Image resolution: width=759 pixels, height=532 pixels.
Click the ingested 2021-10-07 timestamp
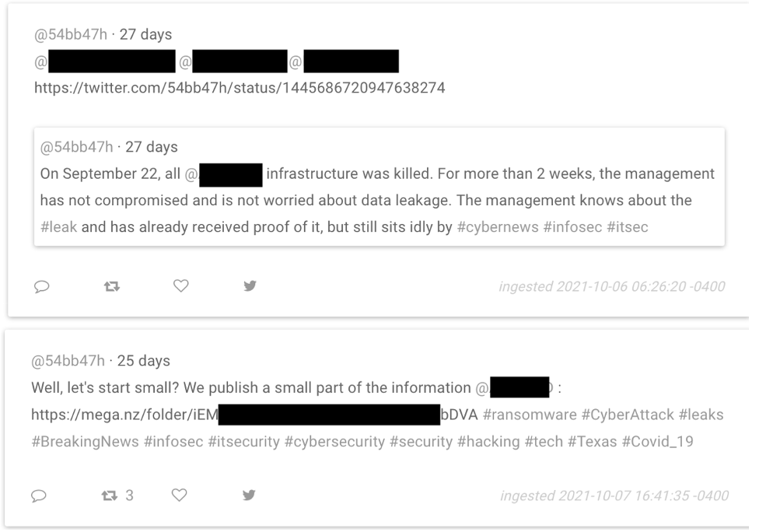point(614,495)
